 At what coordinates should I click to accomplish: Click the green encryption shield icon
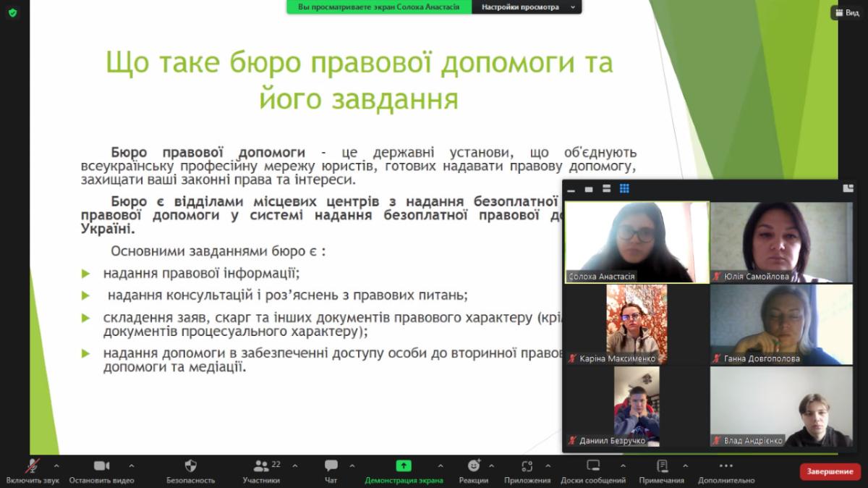click(x=12, y=13)
